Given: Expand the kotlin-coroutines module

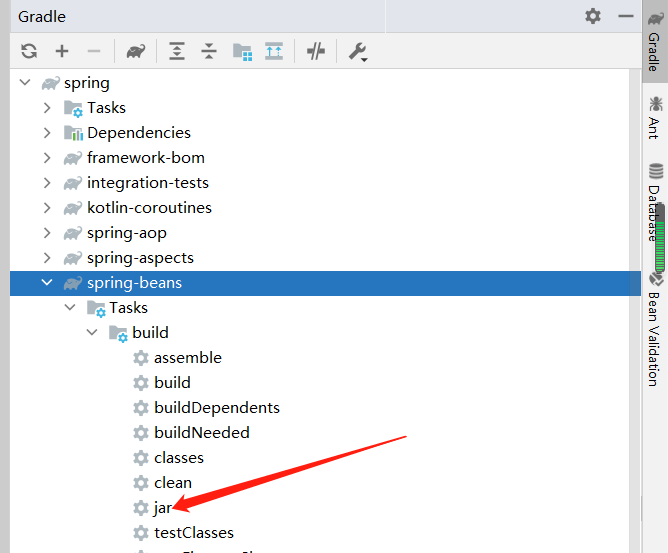Looking at the screenshot, I should [x=47, y=208].
